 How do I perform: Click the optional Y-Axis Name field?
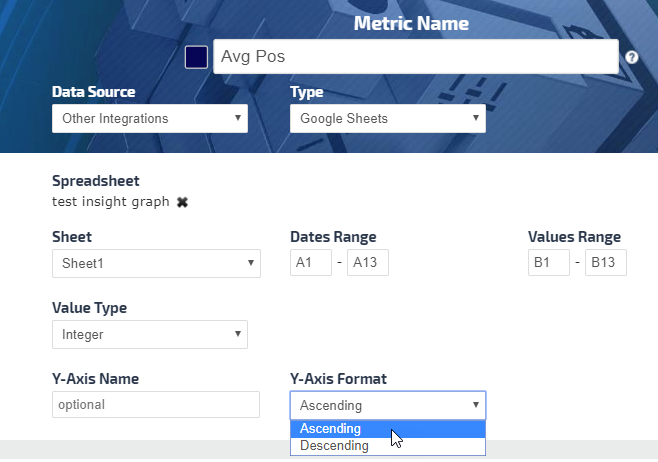click(x=156, y=405)
